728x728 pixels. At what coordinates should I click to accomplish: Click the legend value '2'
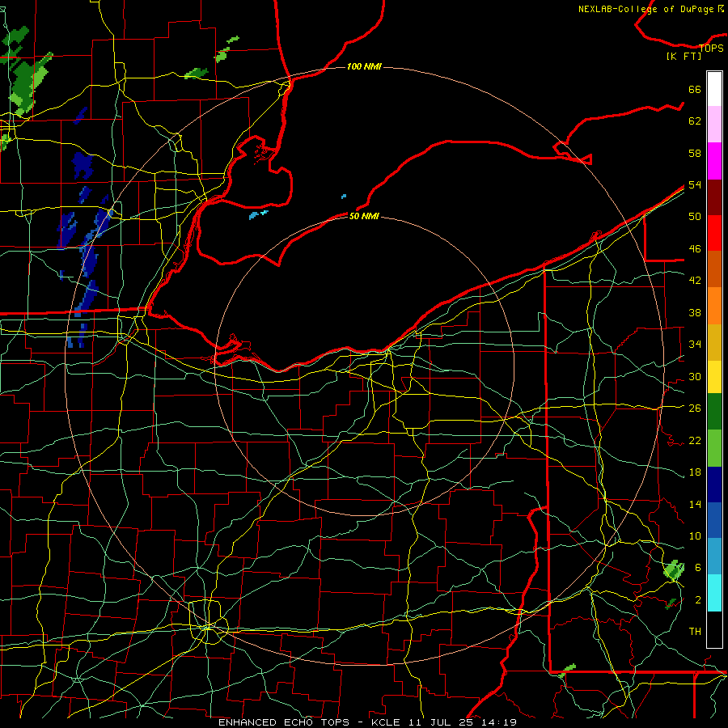click(x=697, y=600)
